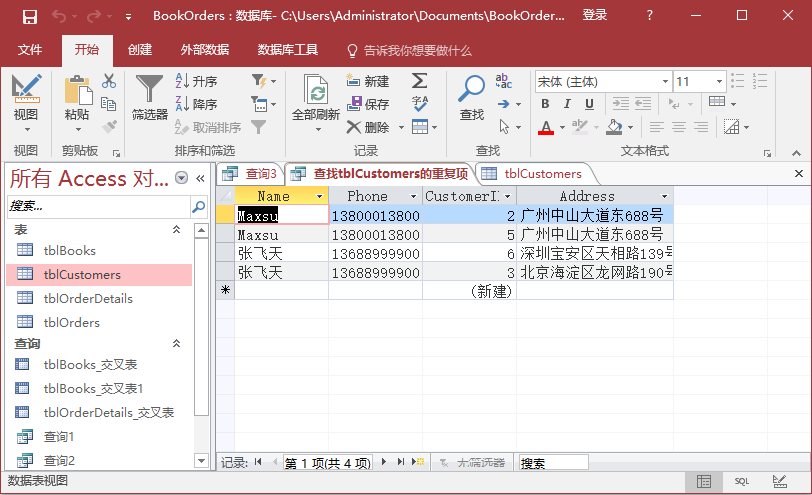Click the Cut scissors icon
This screenshot has height=495, width=812.
[109, 81]
